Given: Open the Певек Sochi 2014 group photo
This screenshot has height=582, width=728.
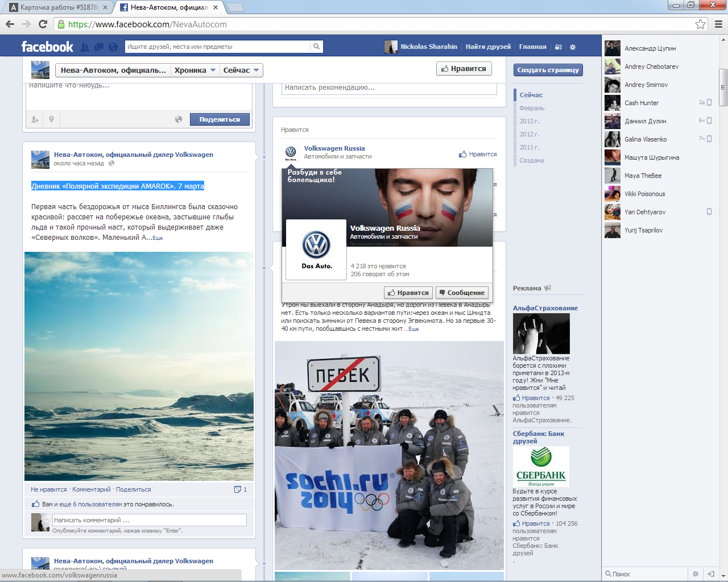Looking at the screenshot, I should [389, 455].
